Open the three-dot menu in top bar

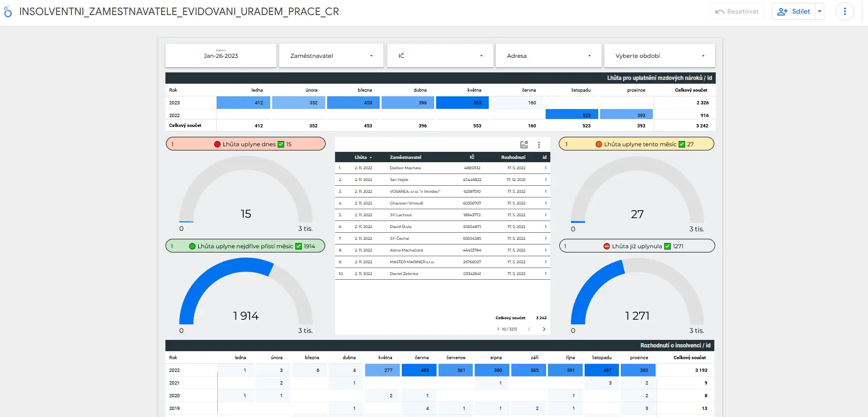coord(845,12)
